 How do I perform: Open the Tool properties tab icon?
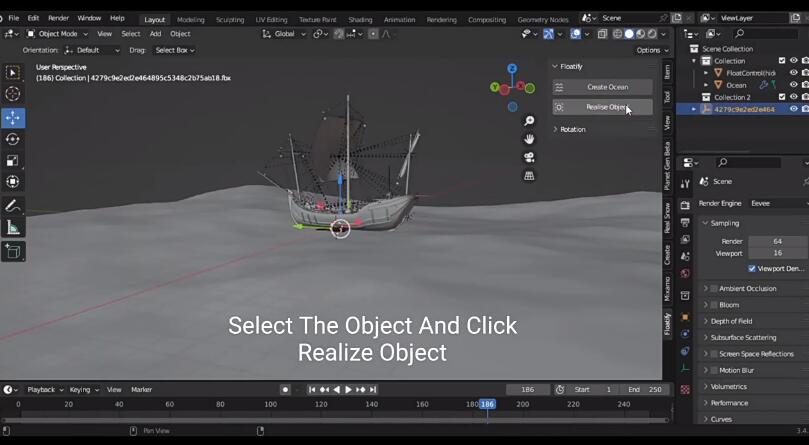pyautogui.click(x=685, y=184)
